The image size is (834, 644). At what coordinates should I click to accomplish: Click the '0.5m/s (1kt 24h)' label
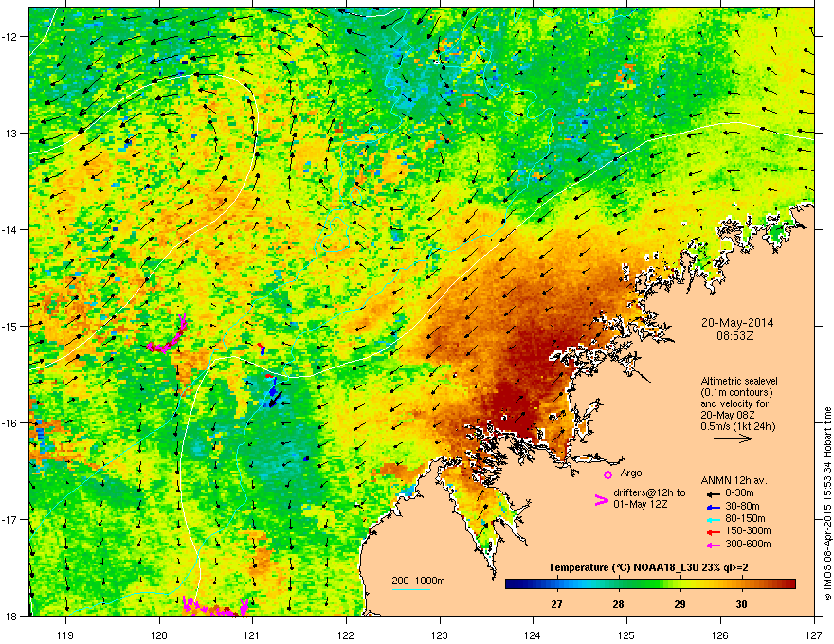coord(738,426)
